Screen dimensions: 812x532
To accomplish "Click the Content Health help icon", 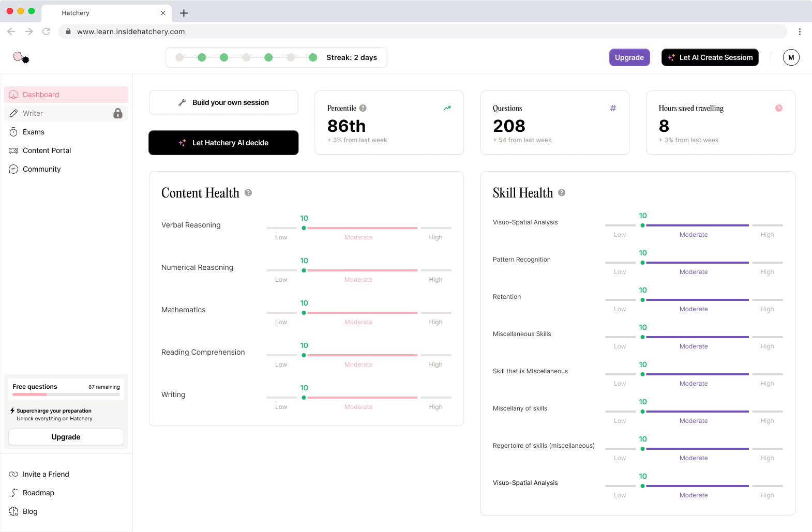I will pyautogui.click(x=248, y=193).
